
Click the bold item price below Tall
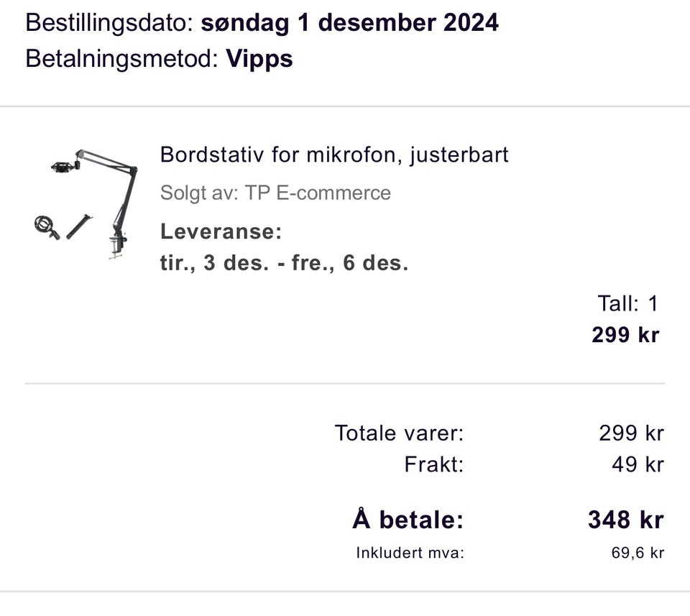point(625,335)
